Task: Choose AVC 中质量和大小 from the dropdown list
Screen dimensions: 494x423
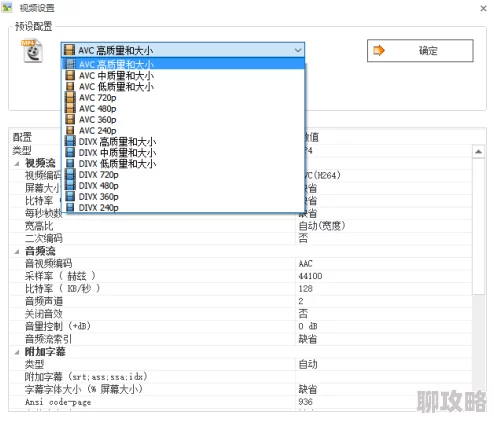Action: [x=184, y=75]
